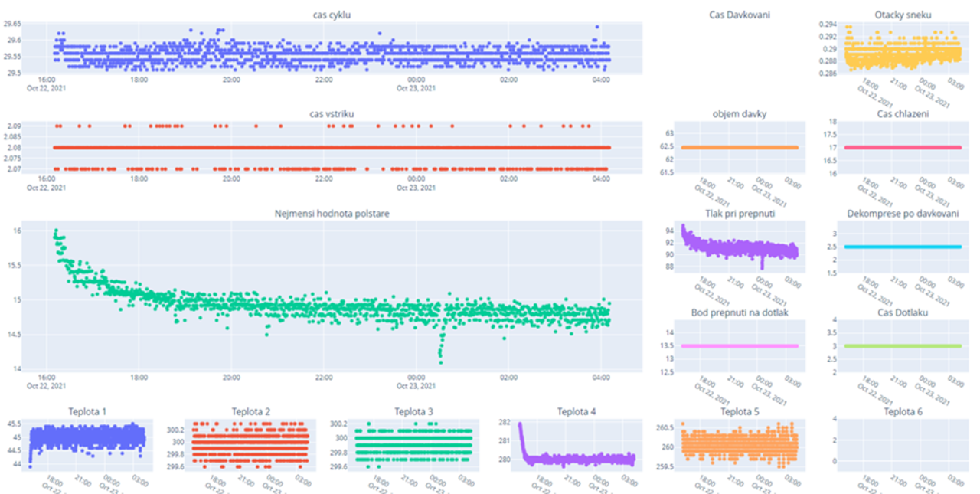
Task: Click the orange line in objem davky chart
Action: [739, 147]
